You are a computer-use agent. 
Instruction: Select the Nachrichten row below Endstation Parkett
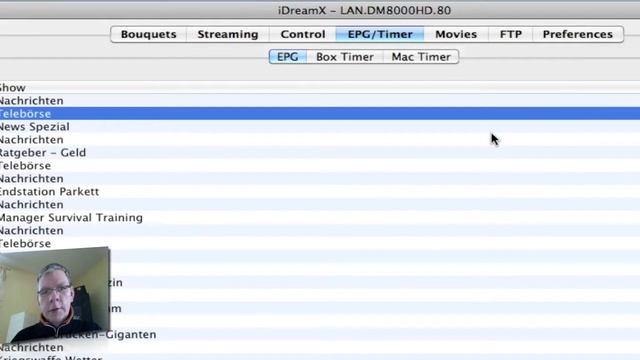pyautogui.click(x=320, y=204)
